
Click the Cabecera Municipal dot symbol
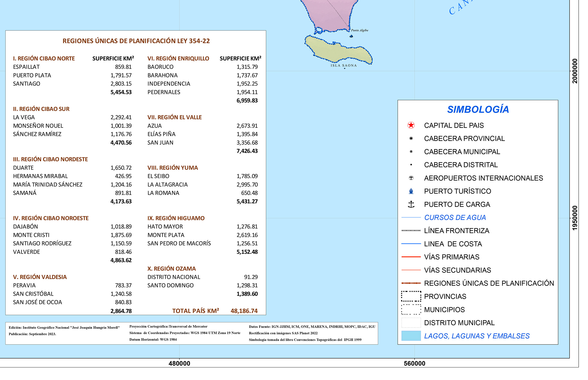pyautogui.click(x=411, y=152)
